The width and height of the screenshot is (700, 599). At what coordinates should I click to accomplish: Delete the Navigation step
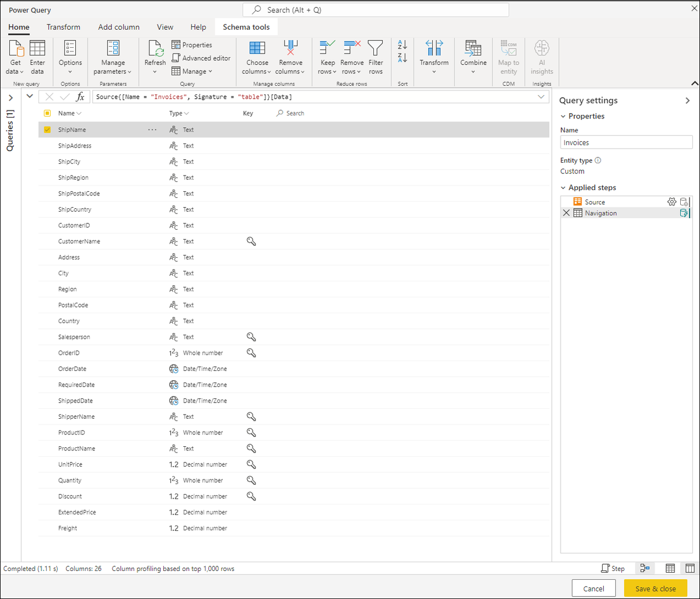[566, 213]
